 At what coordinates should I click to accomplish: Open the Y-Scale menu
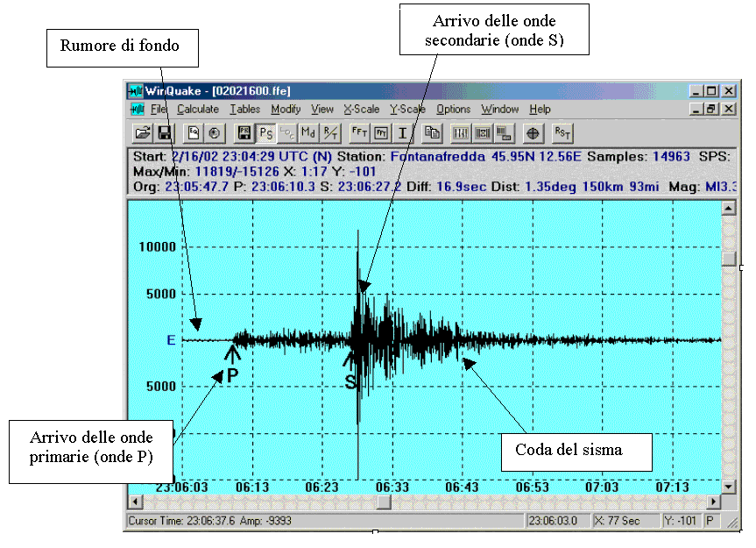[x=407, y=110]
